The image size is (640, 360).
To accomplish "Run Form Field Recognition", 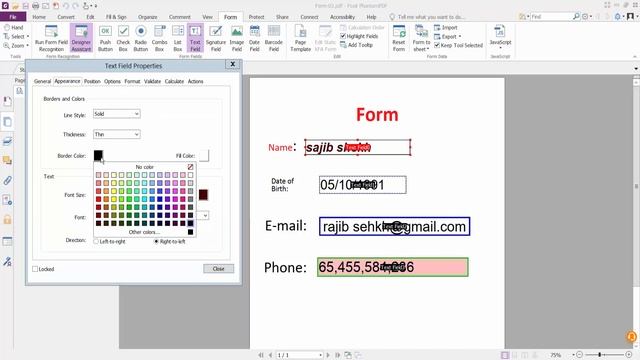I will [51, 38].
